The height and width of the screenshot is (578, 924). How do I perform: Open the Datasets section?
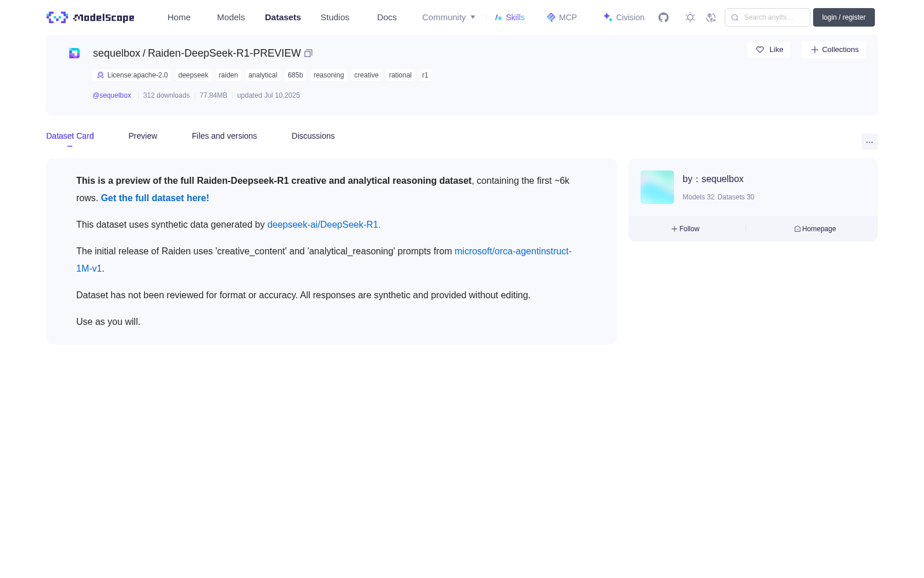(283, 17)
